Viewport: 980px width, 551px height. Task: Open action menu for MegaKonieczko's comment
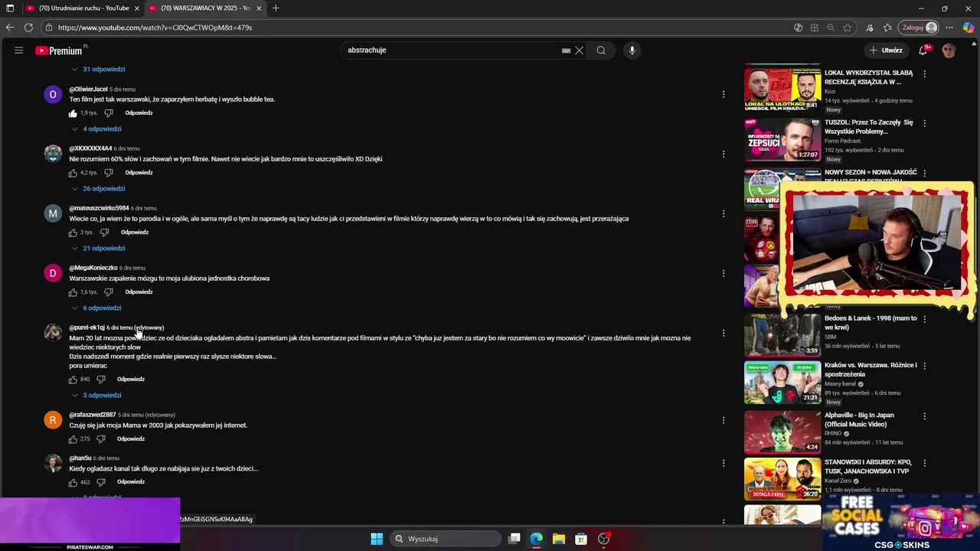724,273
